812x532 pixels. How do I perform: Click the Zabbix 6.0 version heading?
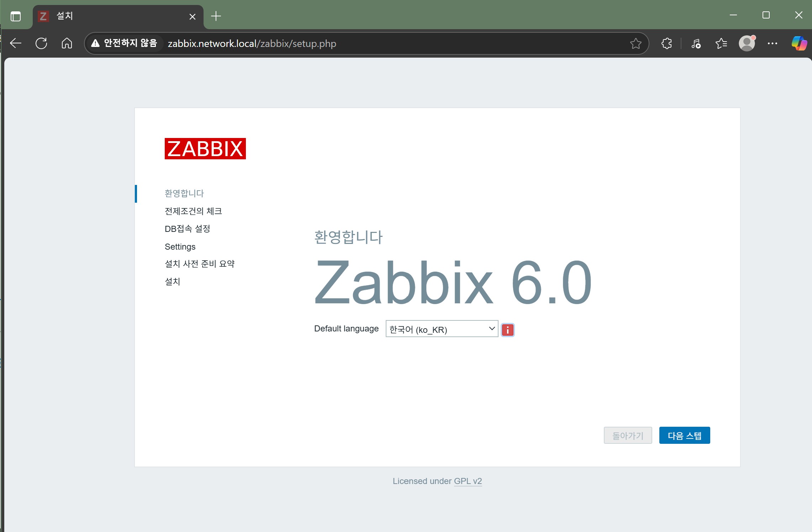pyautogui.click(x=453, y=282)
